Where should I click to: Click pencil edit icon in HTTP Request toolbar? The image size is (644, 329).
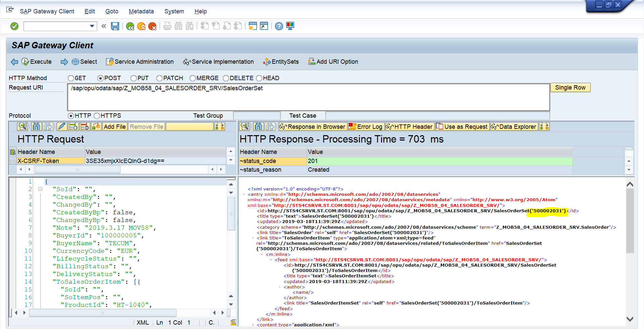[62, 126]
